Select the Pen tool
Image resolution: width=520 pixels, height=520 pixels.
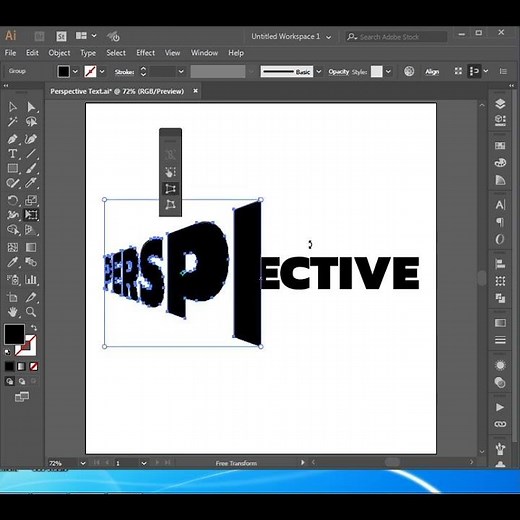pos(13,139)
